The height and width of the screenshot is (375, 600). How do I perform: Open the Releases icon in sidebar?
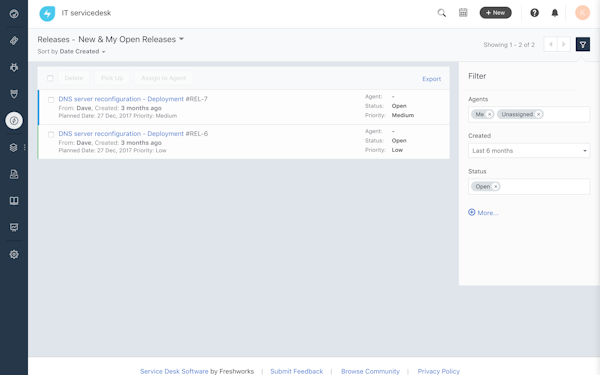(x=14, y=121)
